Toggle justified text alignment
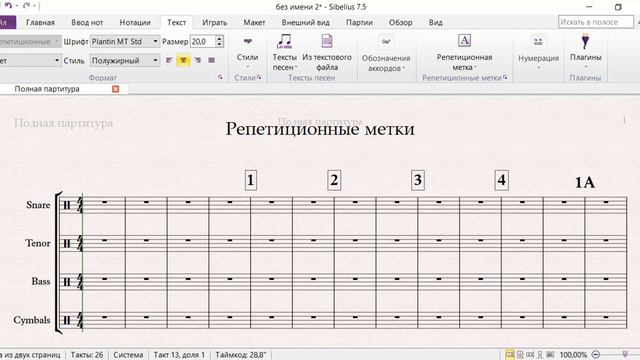The height and width of the screenshot is (360, 640). (x=211, y=60)
